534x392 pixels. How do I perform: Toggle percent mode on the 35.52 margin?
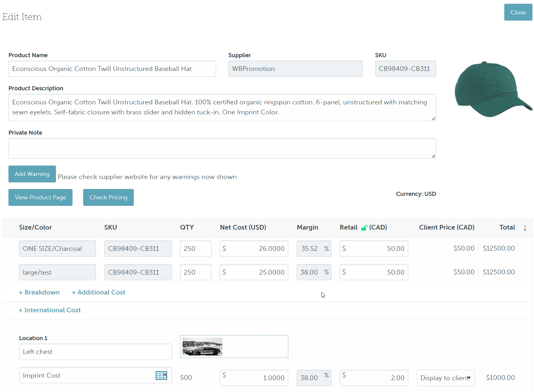pos(326,249)
